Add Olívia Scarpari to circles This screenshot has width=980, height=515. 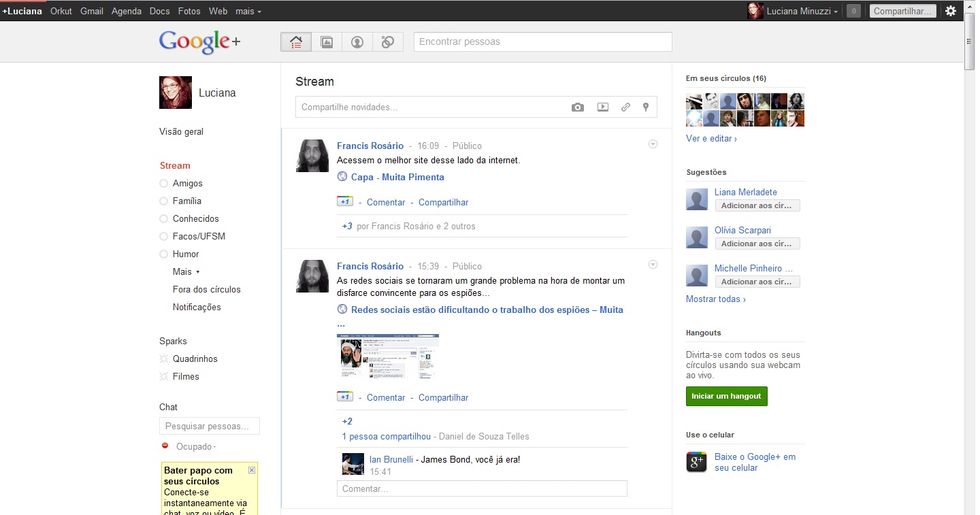point(757,244)
